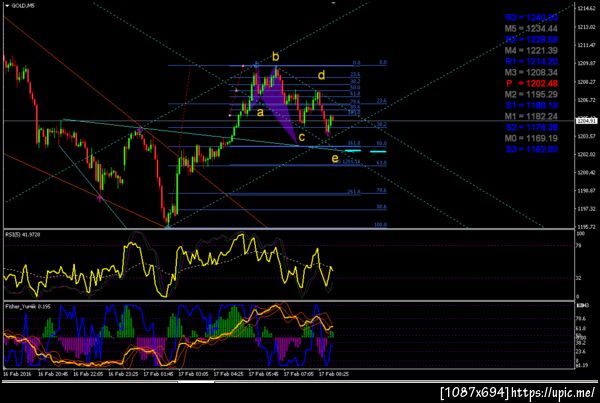This screenshot has width=600, height=403.
Task: Click the M5 = 1234.44 pivot label
Action: (531, 28)
